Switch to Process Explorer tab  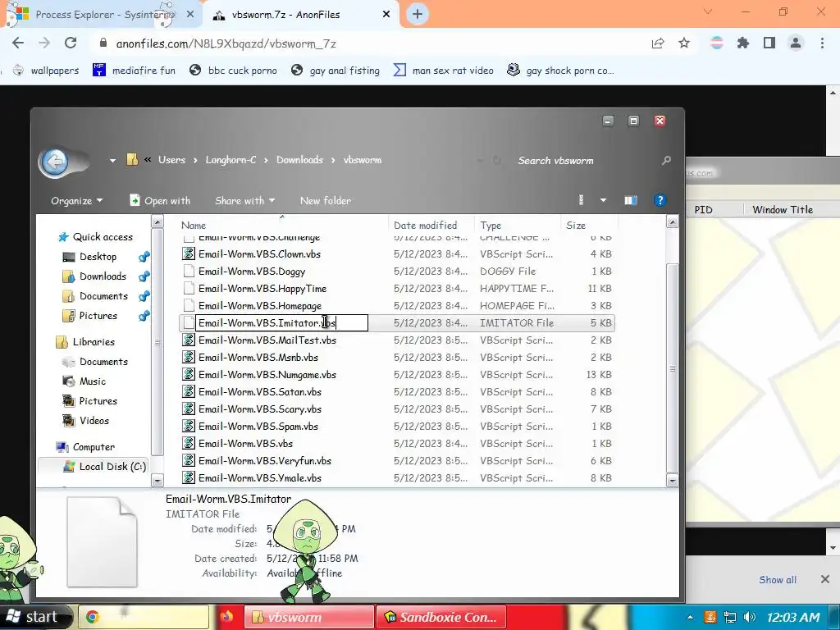point(102,15)
